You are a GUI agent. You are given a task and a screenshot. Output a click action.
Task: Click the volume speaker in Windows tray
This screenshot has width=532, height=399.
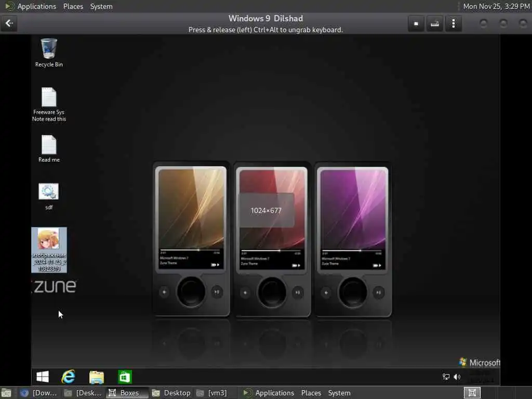457,377
